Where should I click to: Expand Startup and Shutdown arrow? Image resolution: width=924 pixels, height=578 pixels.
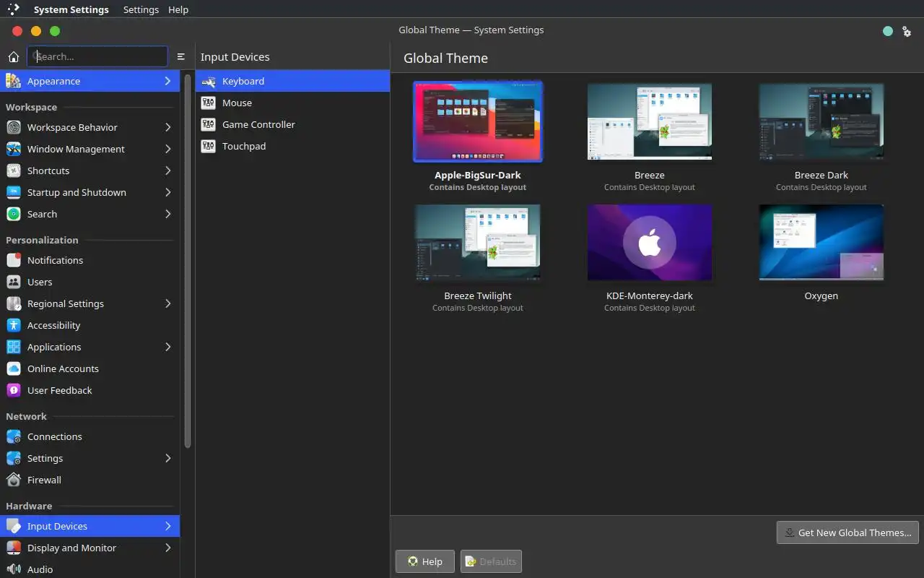167,192
